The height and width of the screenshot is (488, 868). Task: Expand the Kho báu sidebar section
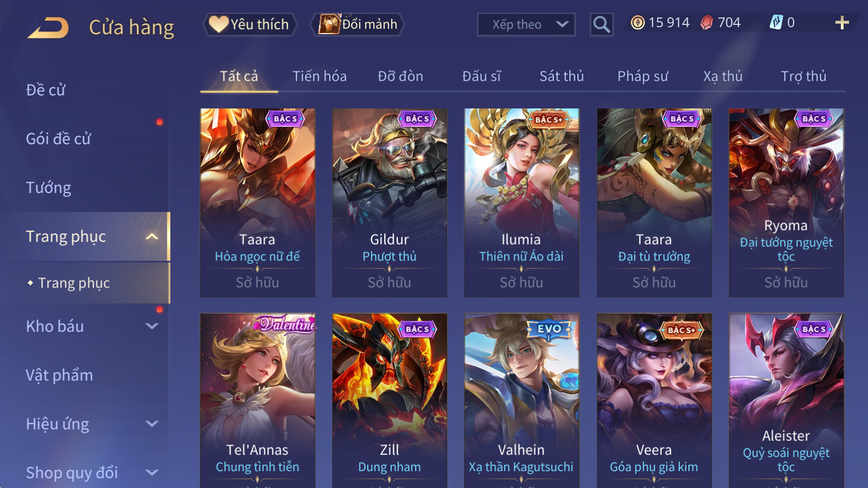(x=152, y=326)
